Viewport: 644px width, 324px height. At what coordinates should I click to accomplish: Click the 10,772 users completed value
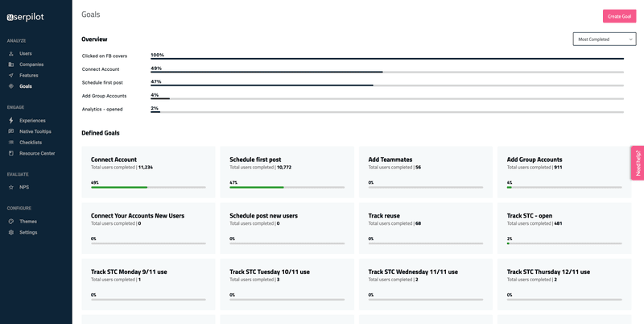(284, 168)
